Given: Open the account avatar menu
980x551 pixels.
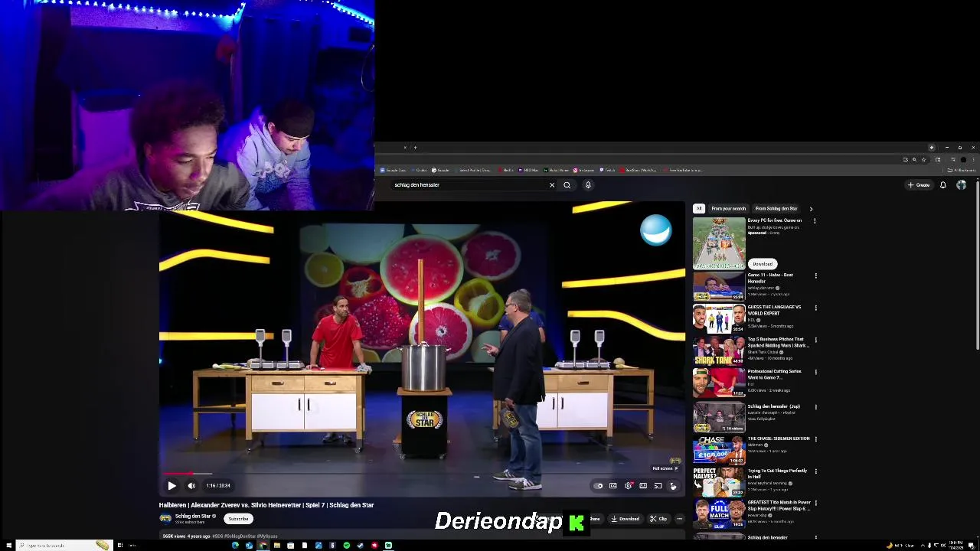Looking at the screenshot, I should [962, 184].
